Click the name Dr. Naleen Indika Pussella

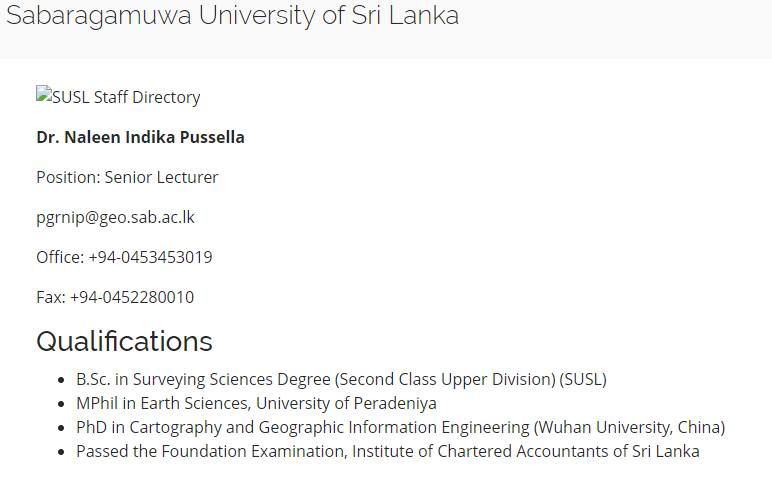(x=140, y=137)
